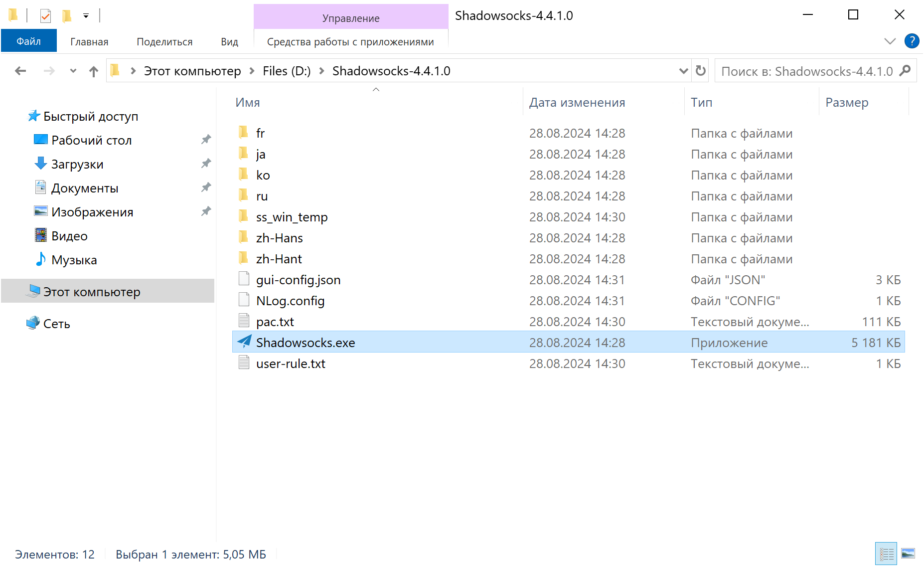Image resolution: width=924 pixels, height=566 pixels.
Task: Click the user-rule.txt document icon
Action: (244, 363)
